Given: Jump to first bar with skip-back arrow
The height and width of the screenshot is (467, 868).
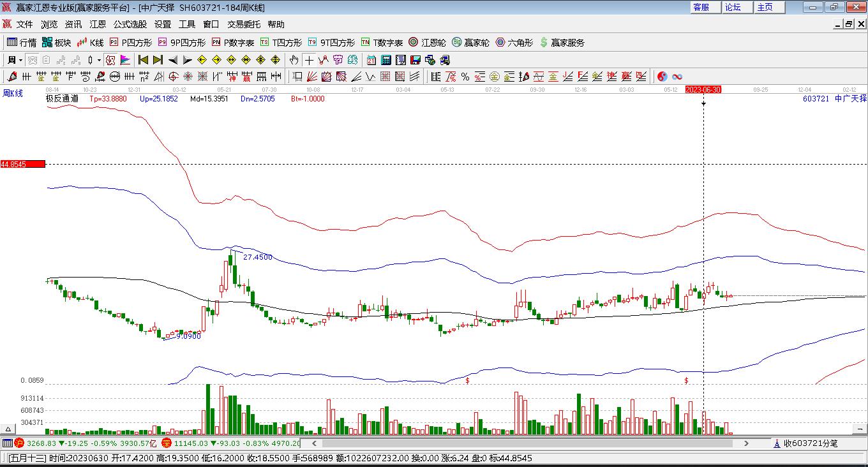Looking at the screenshot, I should [x=143, y=60].
